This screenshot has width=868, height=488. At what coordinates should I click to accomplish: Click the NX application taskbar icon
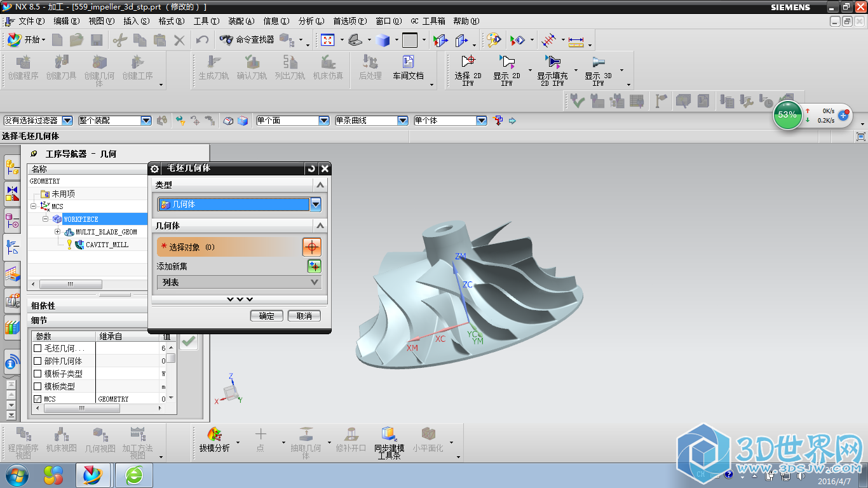(x=93, y=475)
